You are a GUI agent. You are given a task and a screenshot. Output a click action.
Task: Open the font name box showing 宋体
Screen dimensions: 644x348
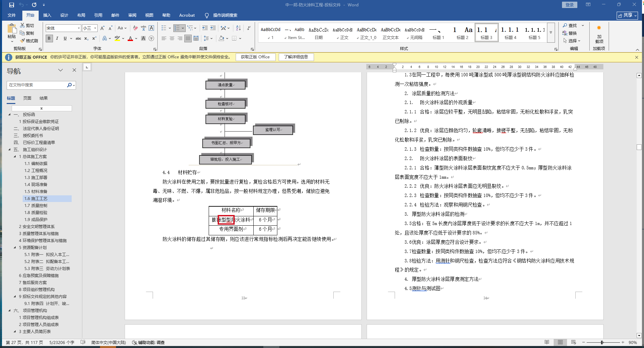(x=63, y=28)
